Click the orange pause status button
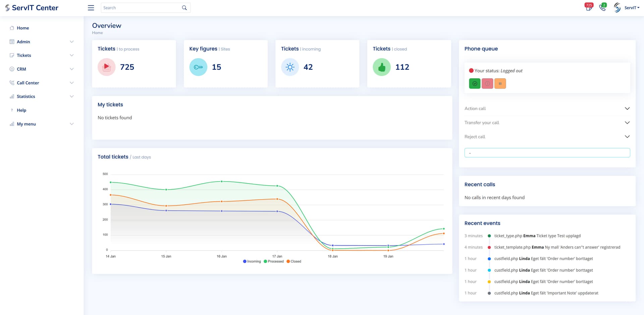This screenshot has height=315, width=644. (500, 84)
